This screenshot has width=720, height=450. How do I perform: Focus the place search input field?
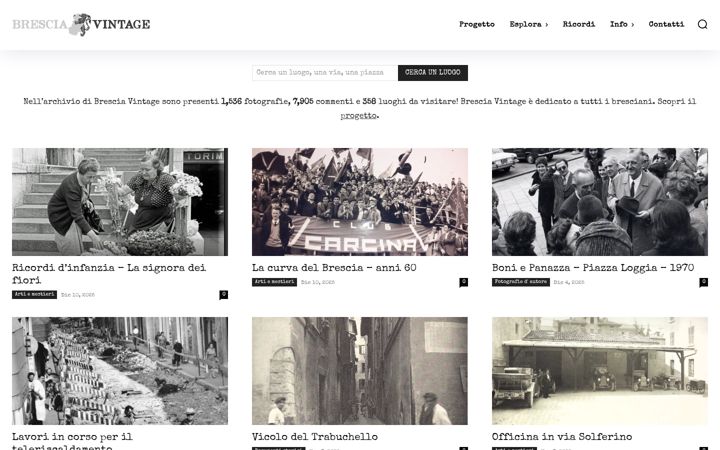325,73
